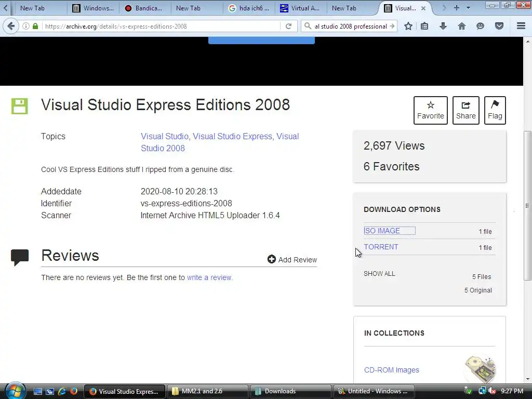Image resolution: width=532 pixels, height=399 pixels.
Task: Click the green padlock security icon
Action: (35, 26)
